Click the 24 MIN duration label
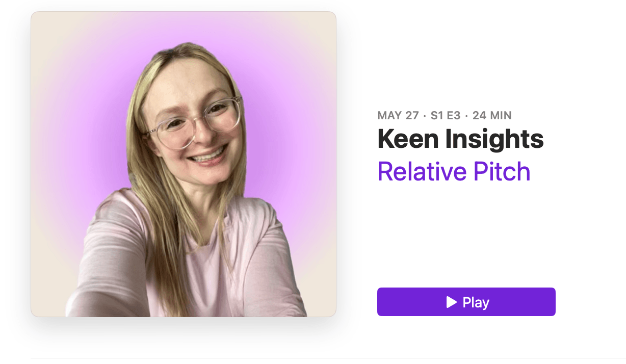The height and width of the screenshot is (364, 626). [x=492, y=115]
